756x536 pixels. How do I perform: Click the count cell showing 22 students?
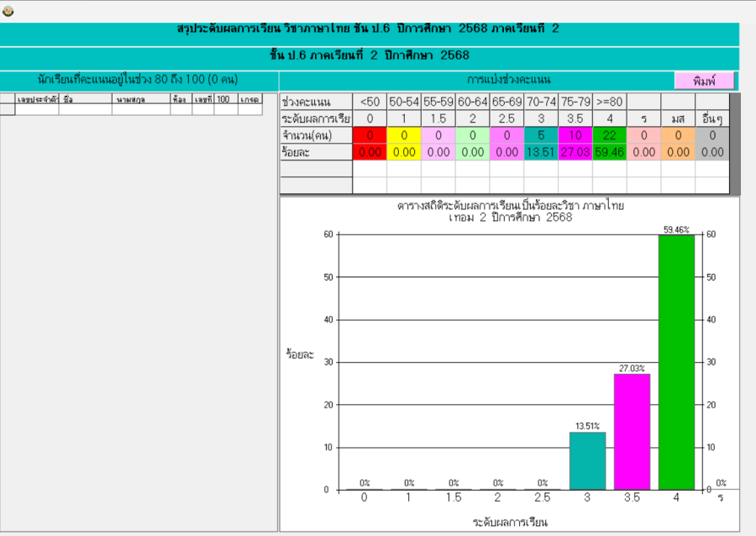(x=610, y=135)
